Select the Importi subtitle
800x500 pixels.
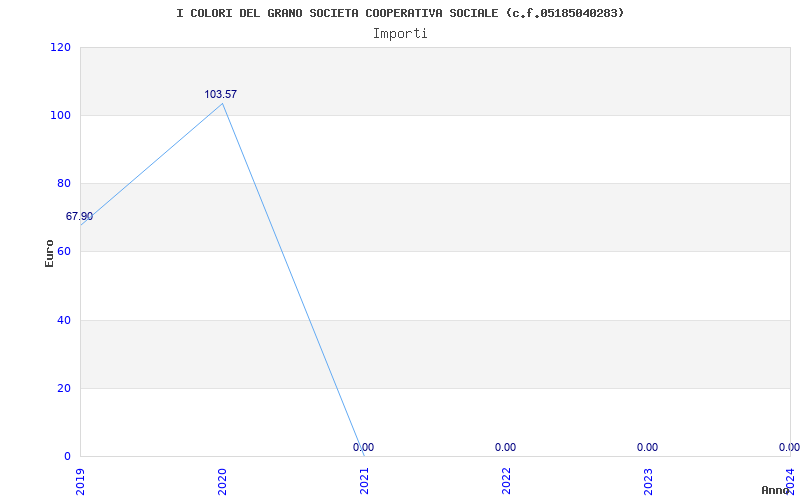point(400,34)
